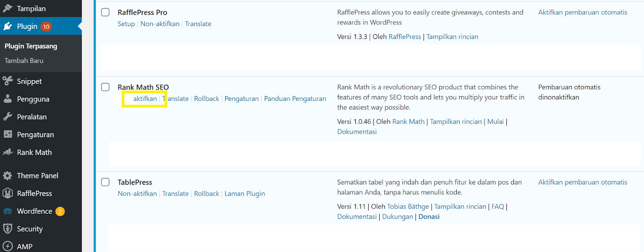This screenshot has height=252, width=644.
Task: Click Setup under RafflePress Pro
Action: [126, 24]
